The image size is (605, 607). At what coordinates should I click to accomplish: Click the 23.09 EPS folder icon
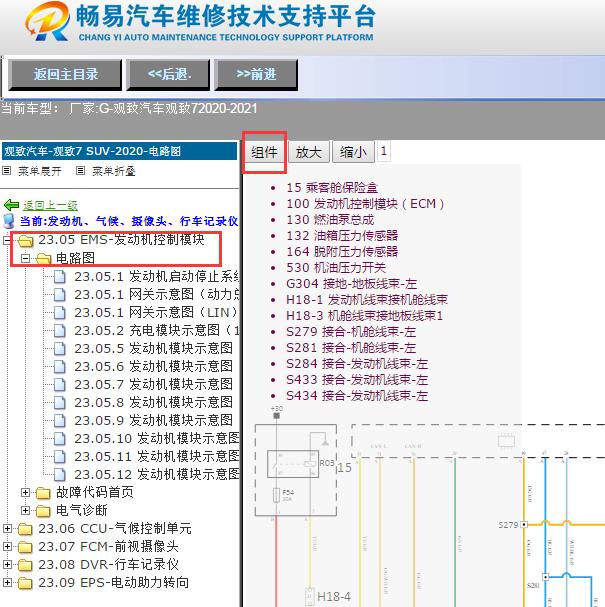click(x=26, y=583)
